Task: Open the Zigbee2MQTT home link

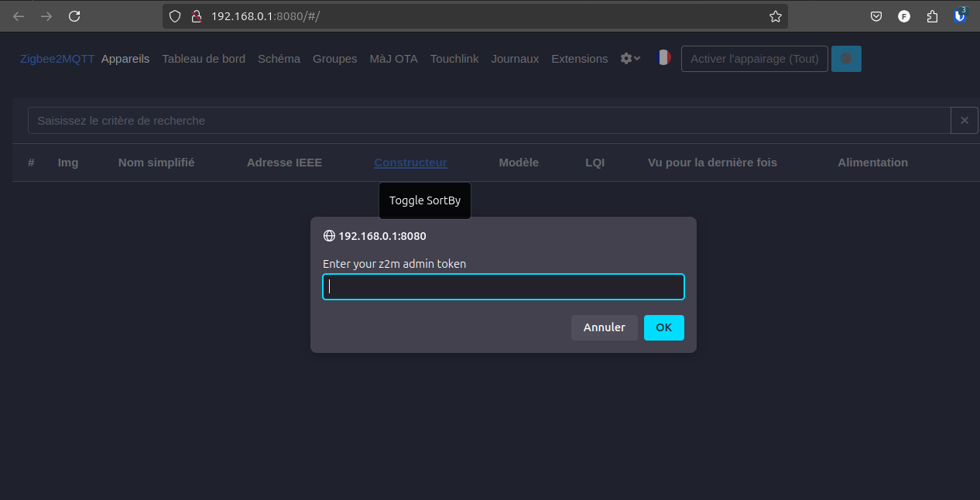Action: coord(57,59)
